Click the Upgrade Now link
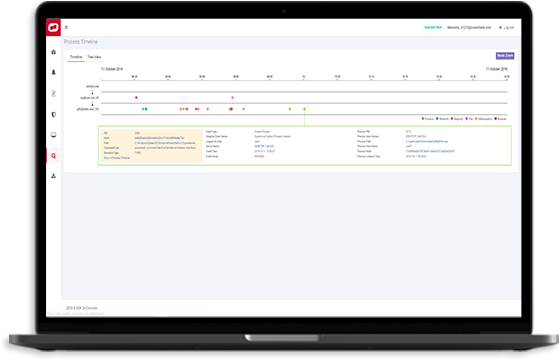The width and height of the screenshot is (560, 361). [433, 27]
